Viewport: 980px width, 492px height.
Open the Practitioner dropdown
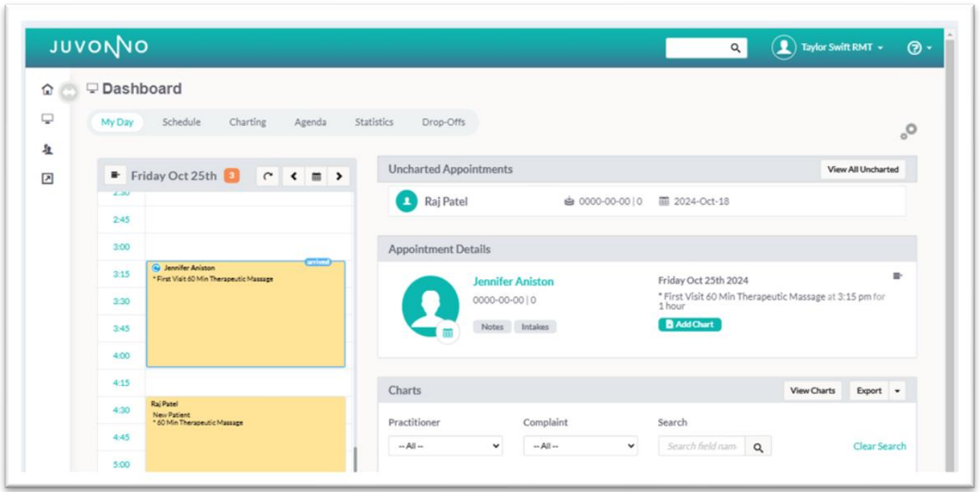(445, 446)
